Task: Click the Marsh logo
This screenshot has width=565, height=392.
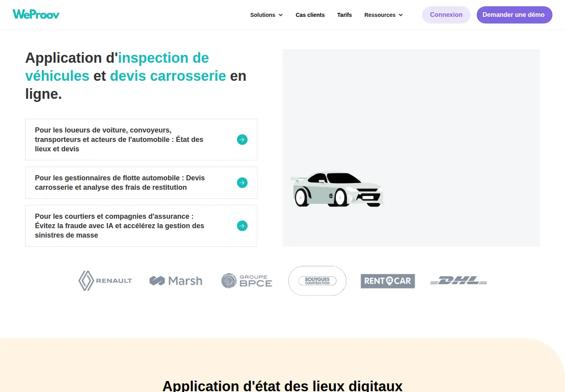Action: click(176, 281)
